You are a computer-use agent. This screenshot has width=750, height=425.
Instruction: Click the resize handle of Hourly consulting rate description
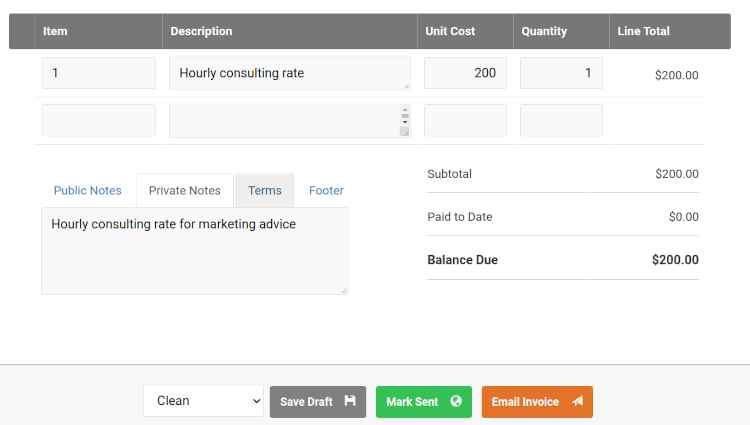pos(407,86)
